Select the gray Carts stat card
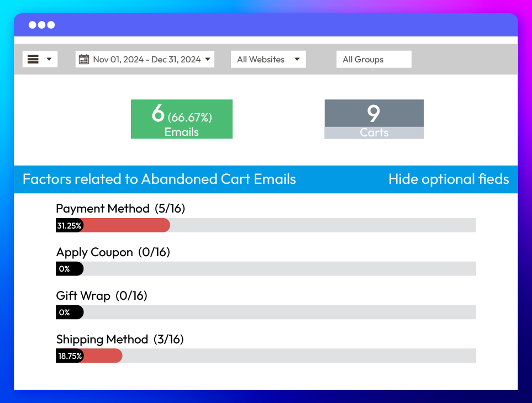 [x=374, y=119]
